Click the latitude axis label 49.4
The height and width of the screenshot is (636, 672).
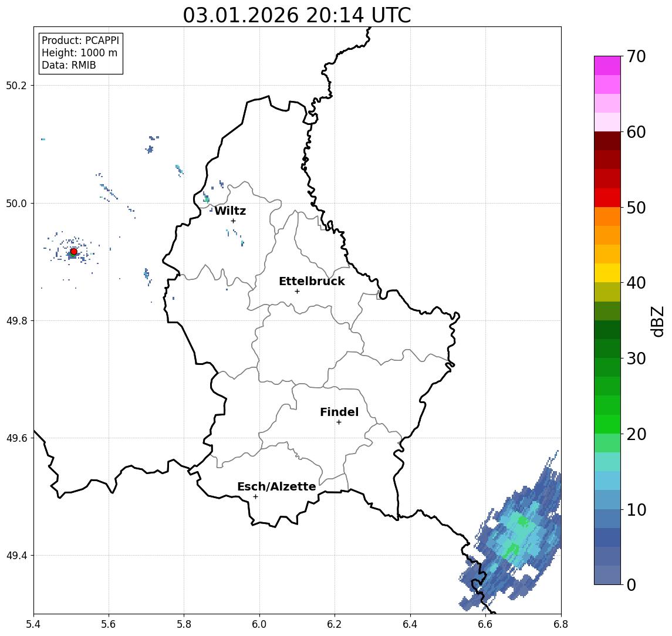[x=16, y=556]
